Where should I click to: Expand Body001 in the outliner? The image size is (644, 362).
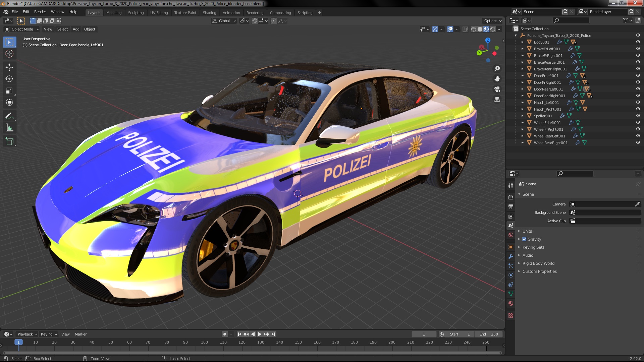point(522,42)
